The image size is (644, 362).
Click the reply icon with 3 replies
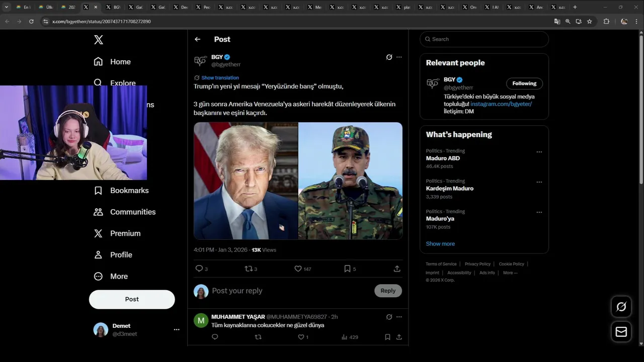(x=199, y=269)
